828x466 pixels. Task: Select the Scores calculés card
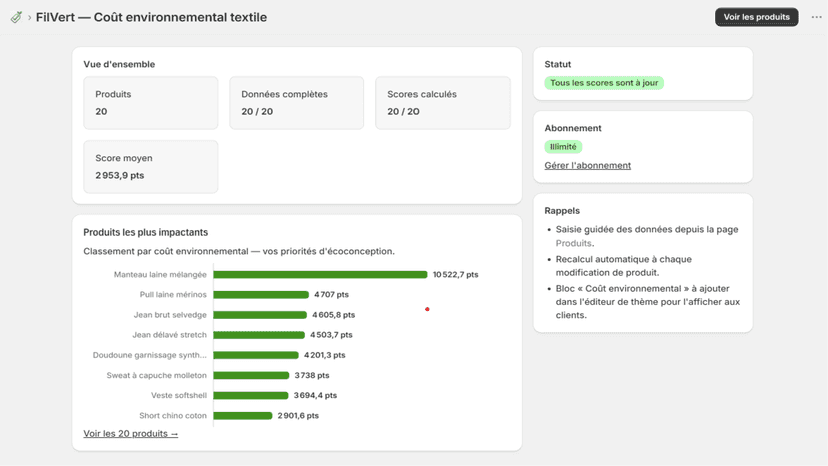pos(443,102)
